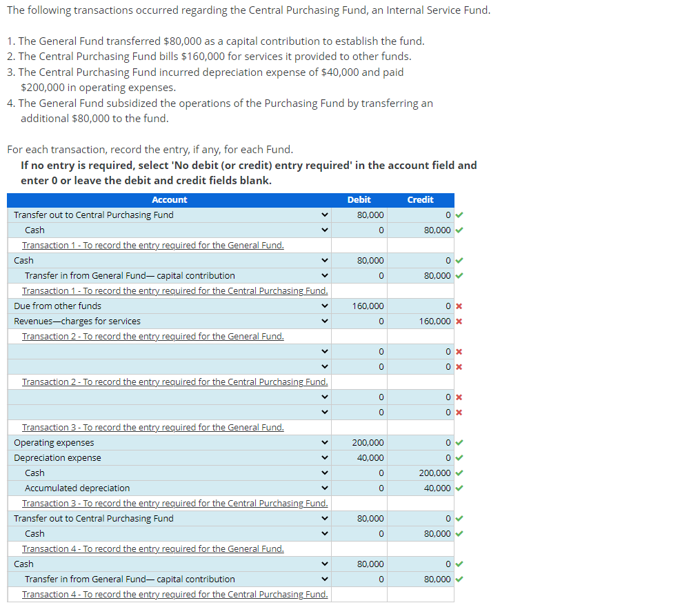700x614 pixels.
Task: Open the dropdown beside Accumulated depreciation
Action: [x=324, y=488]
